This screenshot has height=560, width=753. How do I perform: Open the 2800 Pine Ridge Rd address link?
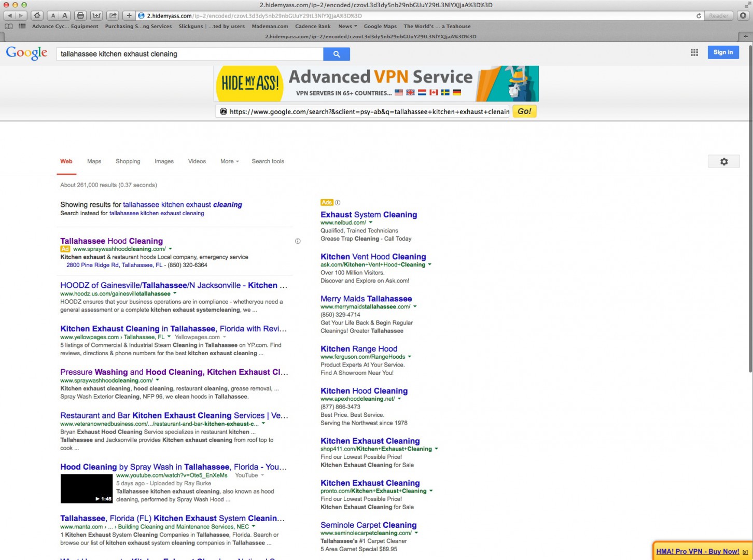coord(114,265)
